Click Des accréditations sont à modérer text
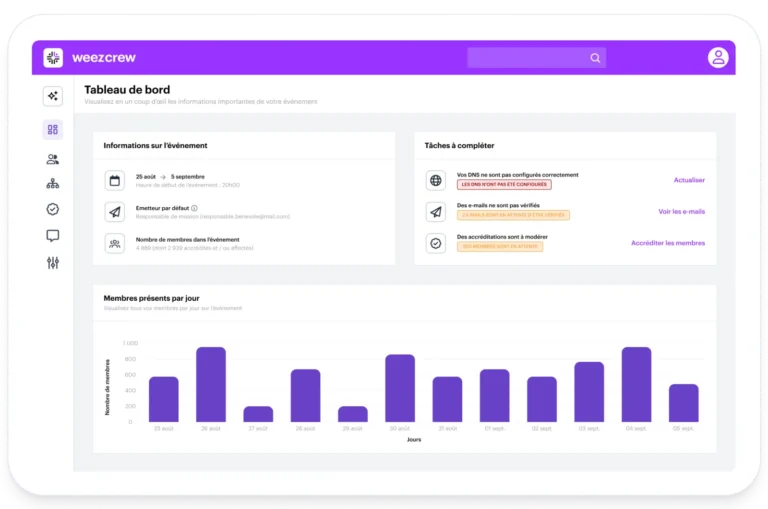The height and width of the screenshot is (509, 768). coord(502,237)
